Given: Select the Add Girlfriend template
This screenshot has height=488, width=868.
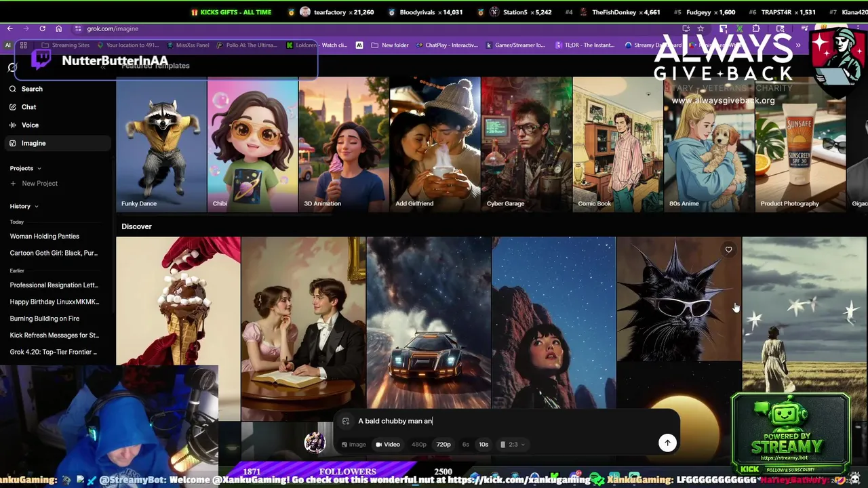Looking at the screenshot, I should tap(435, 144).
